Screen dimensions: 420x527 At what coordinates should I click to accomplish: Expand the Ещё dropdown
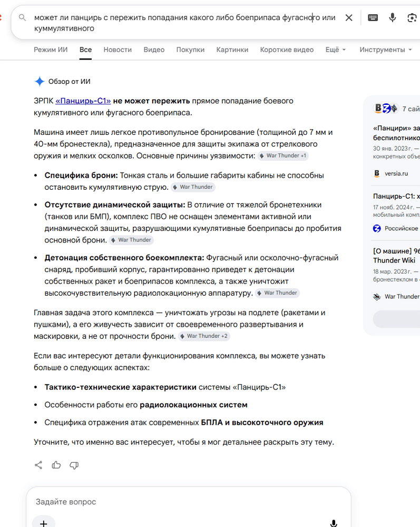pos(335,50)
